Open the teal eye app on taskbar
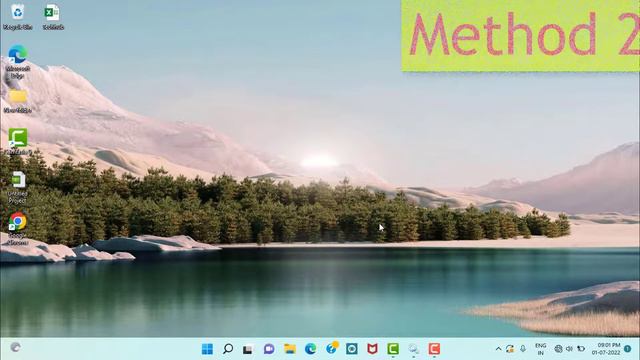This screenshot has width=640, height=360. coord(352,349)
